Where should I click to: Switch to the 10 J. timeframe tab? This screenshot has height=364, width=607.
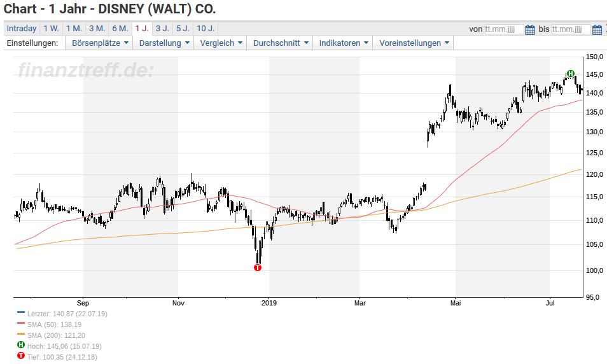pos(206,28)
